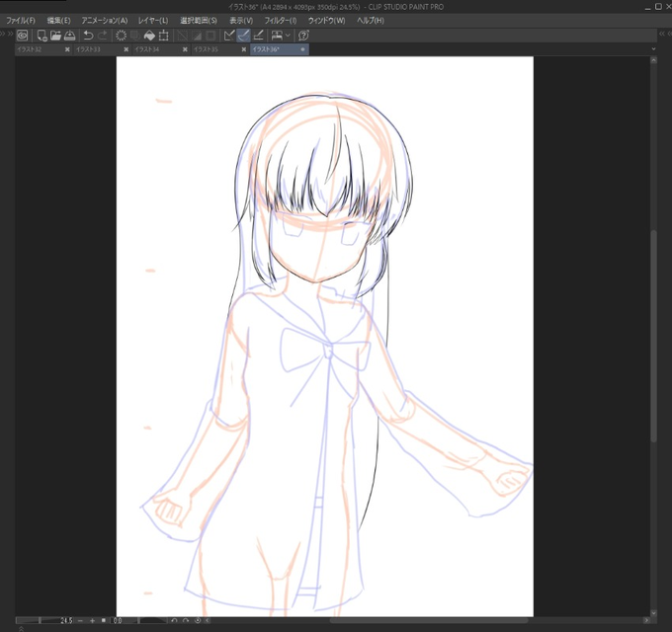Click vertical scrollbar up arrow

tap(653, 60)
